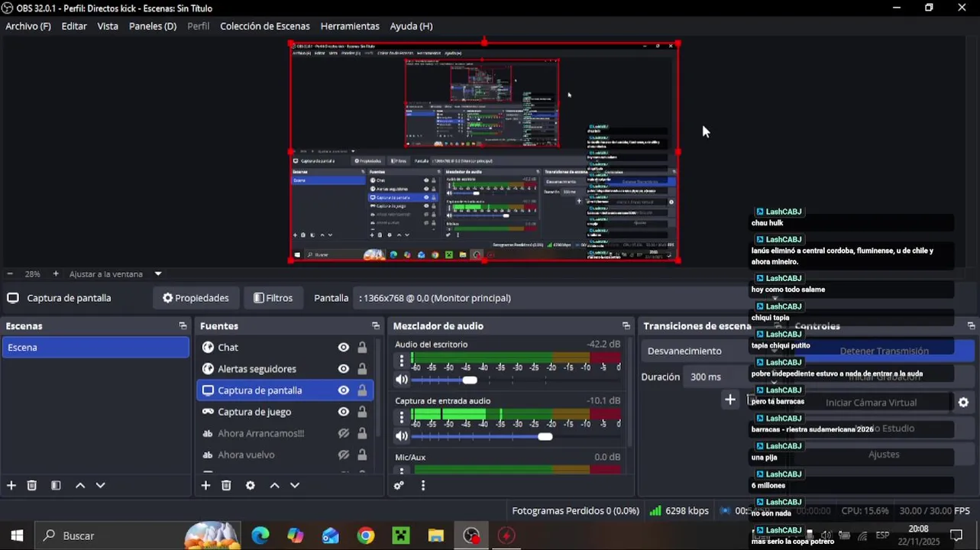Image resolution: width=980 pixels, height=550 pixels.
Task: Remove selected scene using trash icon
Action: coord(32,485)
